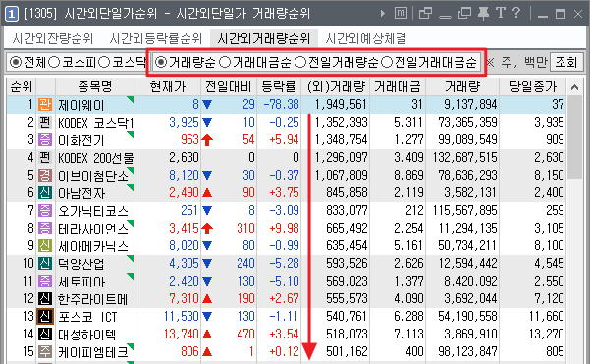590x364 pixels.
Task: Click 증 badge icon for 세토피아
Action: pos(45,281)
